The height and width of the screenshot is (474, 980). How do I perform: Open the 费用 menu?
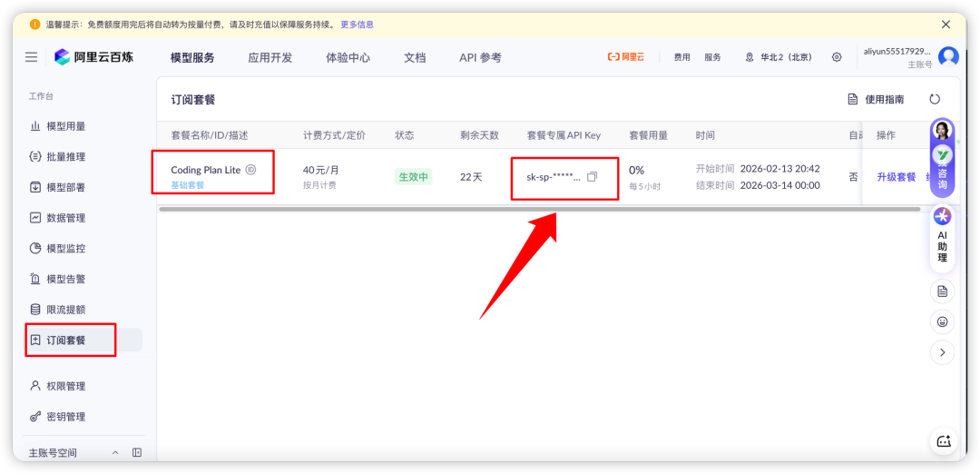point(681,57)
